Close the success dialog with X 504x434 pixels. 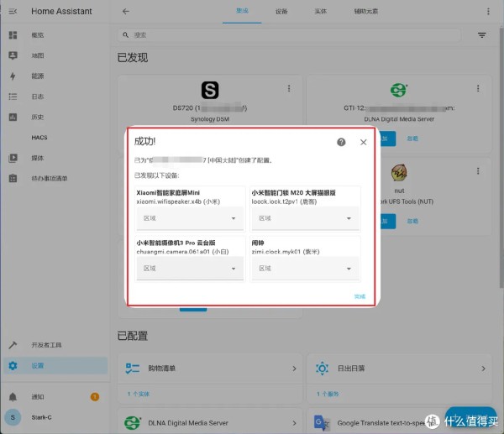(363, 143)
